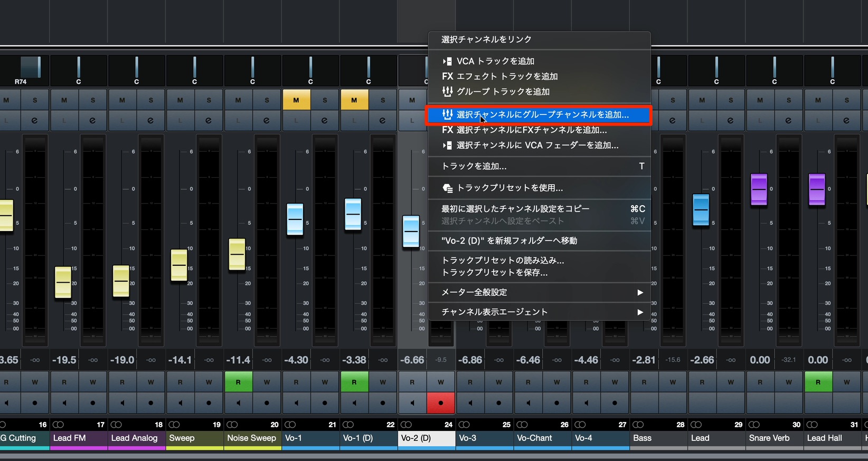Click link icon above Vo-3 name
Screen dimensions: 868x461
point(464,425)
